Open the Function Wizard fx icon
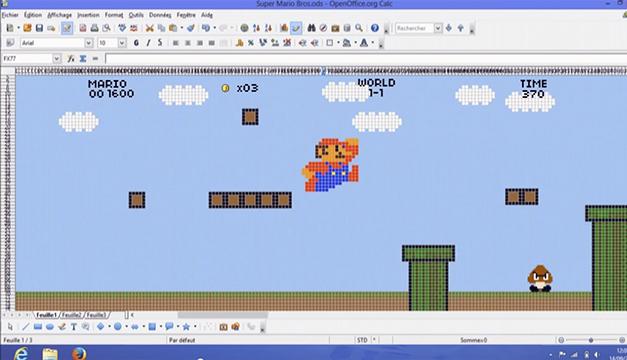627x360 pixels. coord(71,59)
